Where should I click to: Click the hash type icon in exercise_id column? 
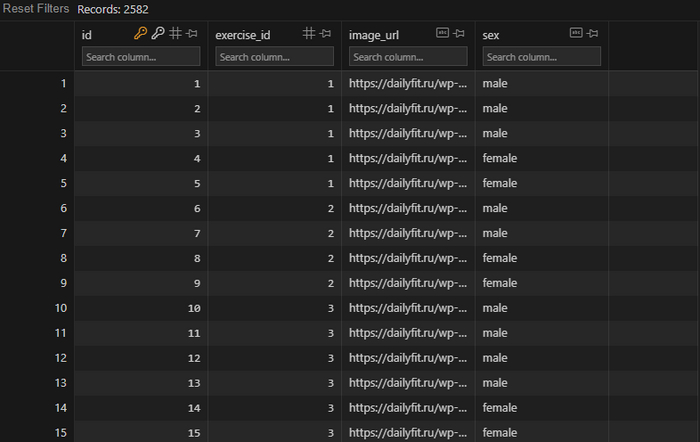(x=309, y=34)
